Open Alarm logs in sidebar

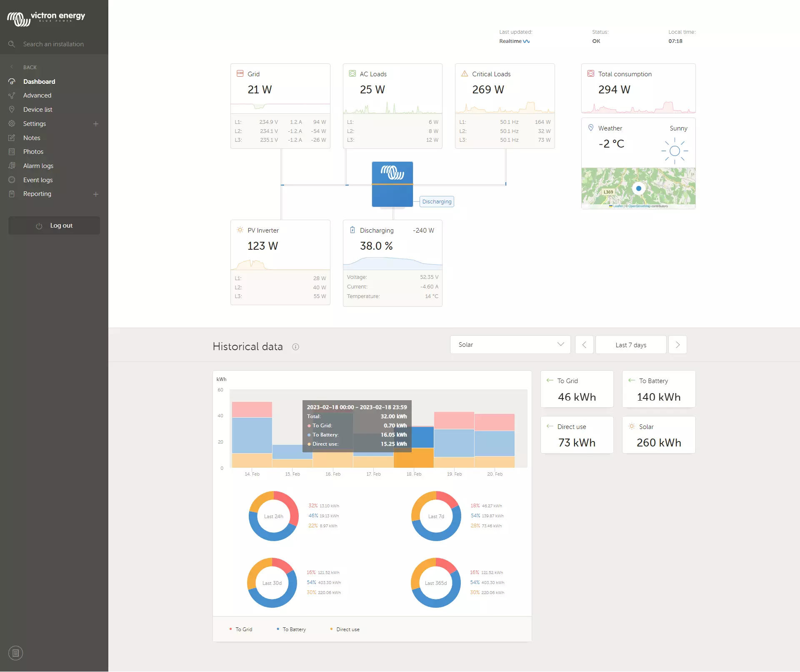[x=38, y=166]
